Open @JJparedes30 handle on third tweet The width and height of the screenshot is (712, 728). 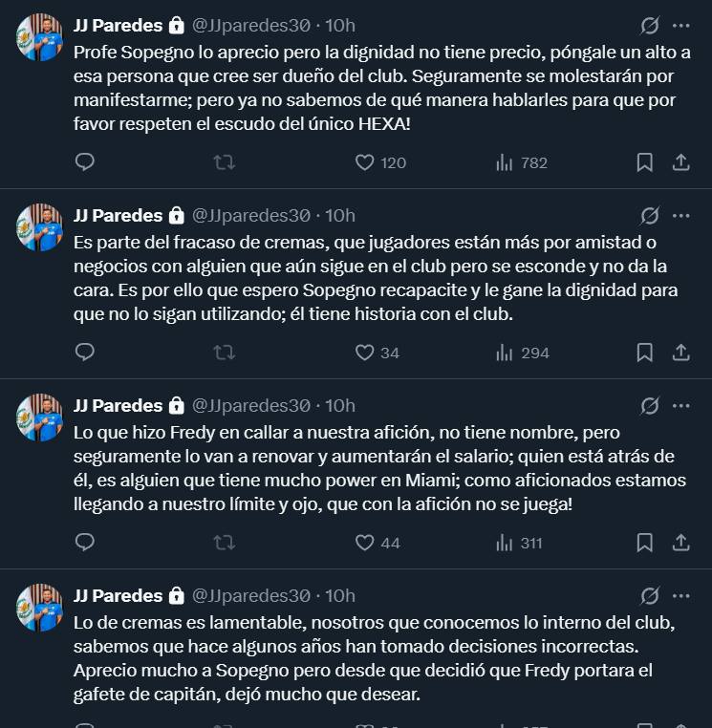[251, 405]
